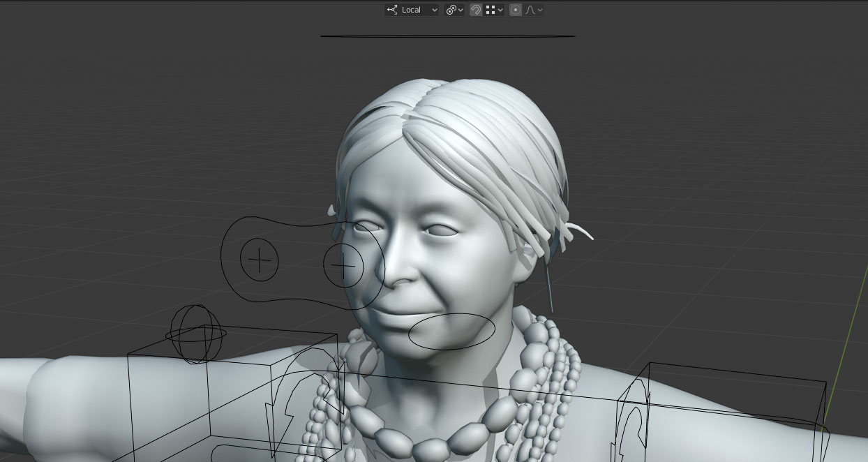Open the snapping options grid dropdown
Viewport: 868px width, 462px height.
point(494,10)
